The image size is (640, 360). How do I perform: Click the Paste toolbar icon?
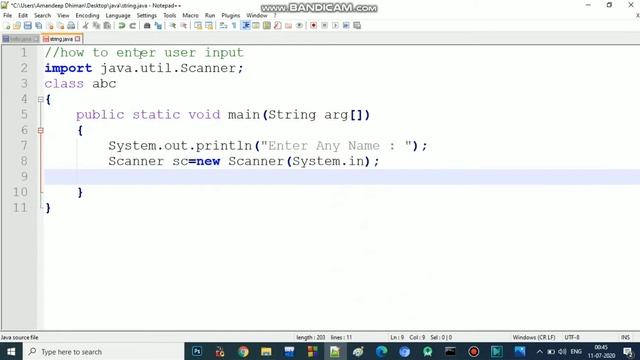(107, 26)
